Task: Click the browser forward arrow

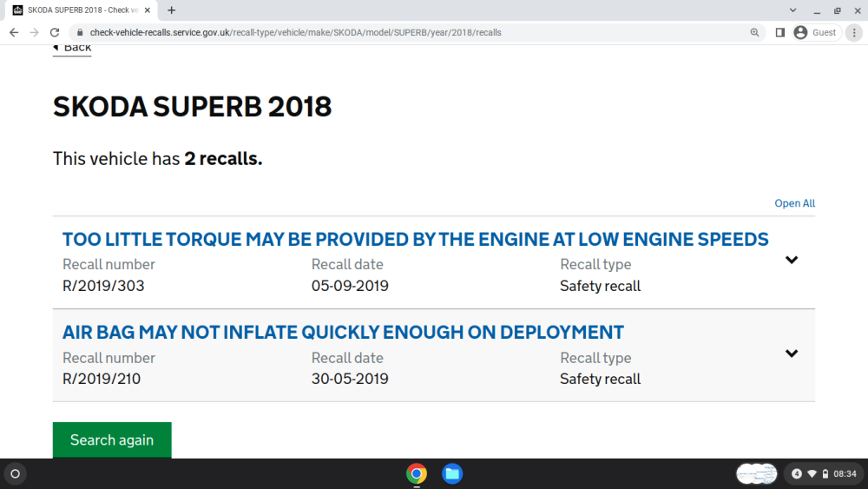Action: pyautogui.click(x=35, y=33)
